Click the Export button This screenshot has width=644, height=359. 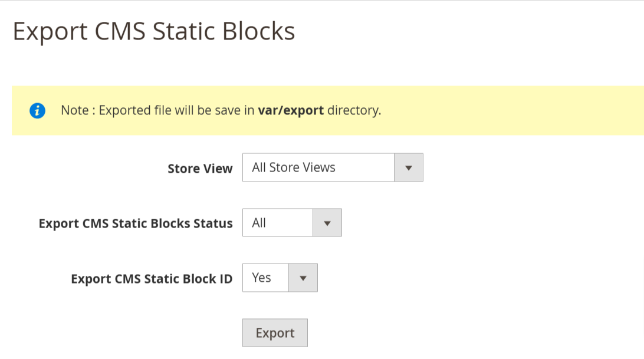[x=275, y=332]
